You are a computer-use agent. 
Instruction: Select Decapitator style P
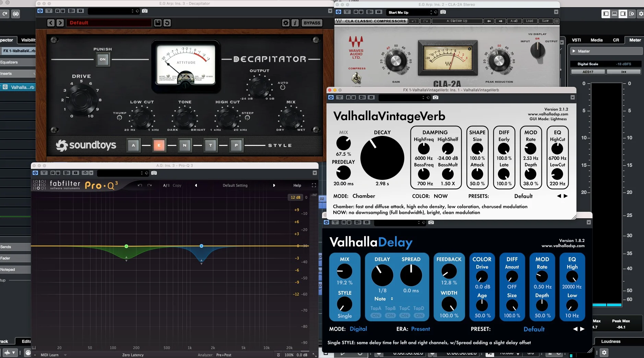(x=236, y=145)
